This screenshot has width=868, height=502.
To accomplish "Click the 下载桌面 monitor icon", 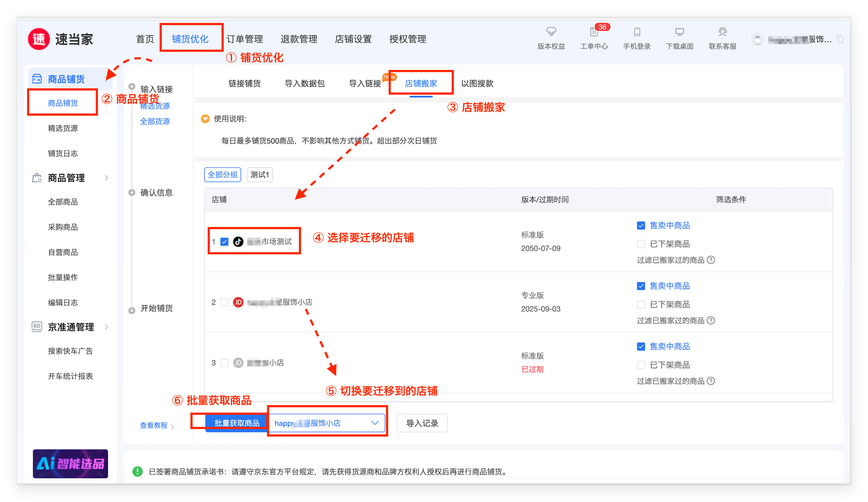I will [680, 32].
